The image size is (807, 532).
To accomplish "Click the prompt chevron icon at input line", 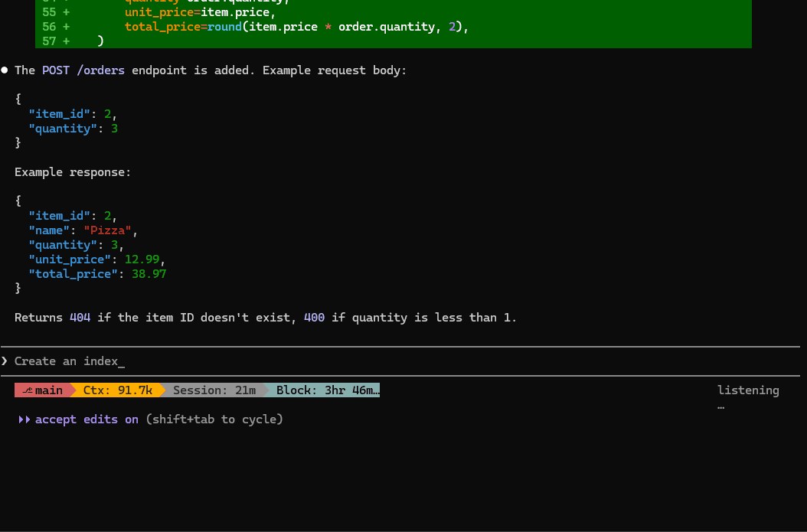I will [5, 361].
